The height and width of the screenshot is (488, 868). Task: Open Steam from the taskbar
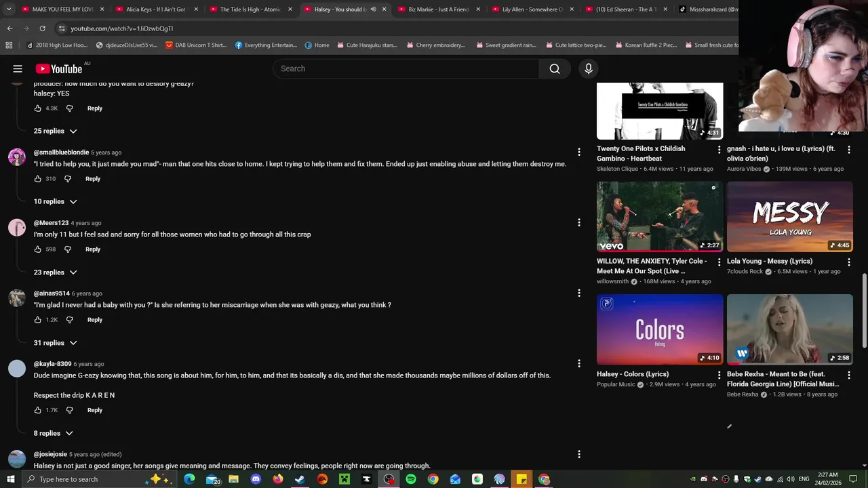click(x=300, y=479)
